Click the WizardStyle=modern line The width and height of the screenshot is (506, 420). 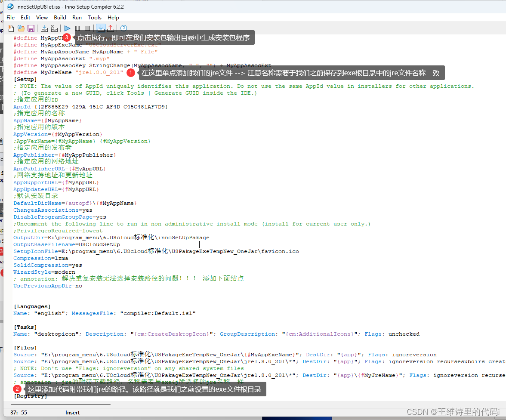tap(44, 272)
